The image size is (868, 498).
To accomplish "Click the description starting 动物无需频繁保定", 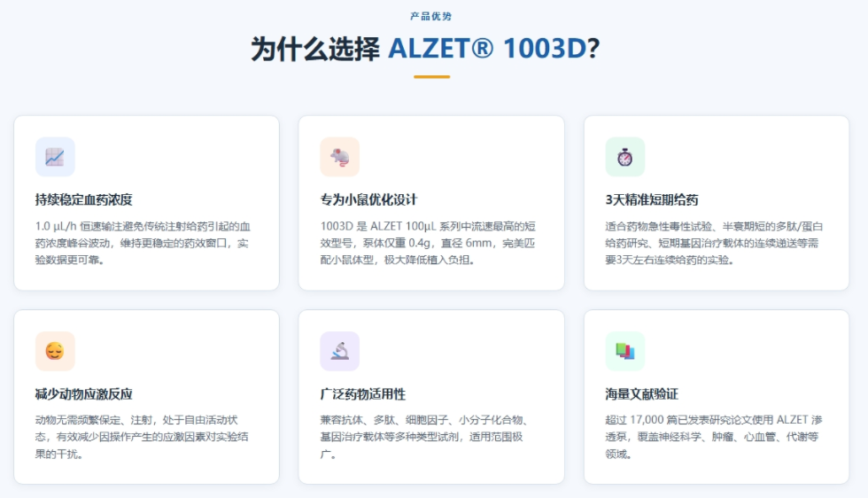I will [x=142, y=437].
